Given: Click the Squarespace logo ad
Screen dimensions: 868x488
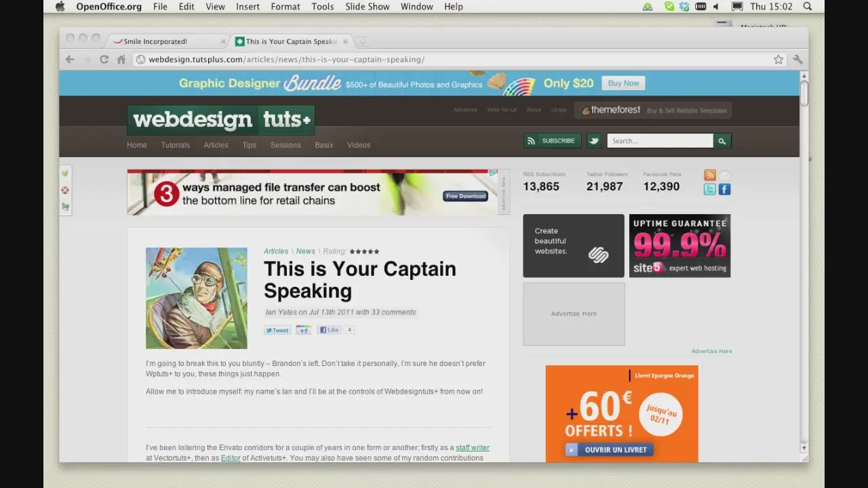Looking at the screenshot, I should click(574, 246).
